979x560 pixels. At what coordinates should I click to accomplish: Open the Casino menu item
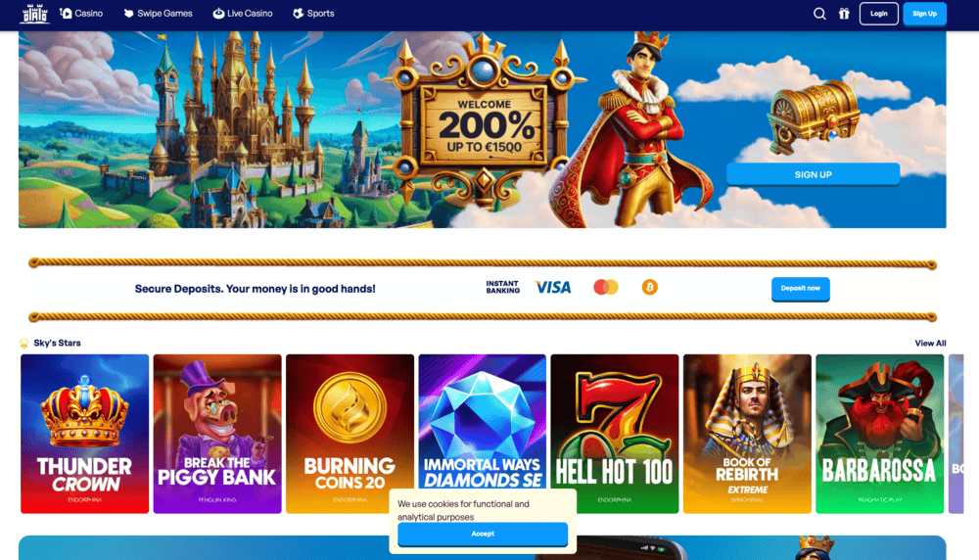(x=81, y=13)
